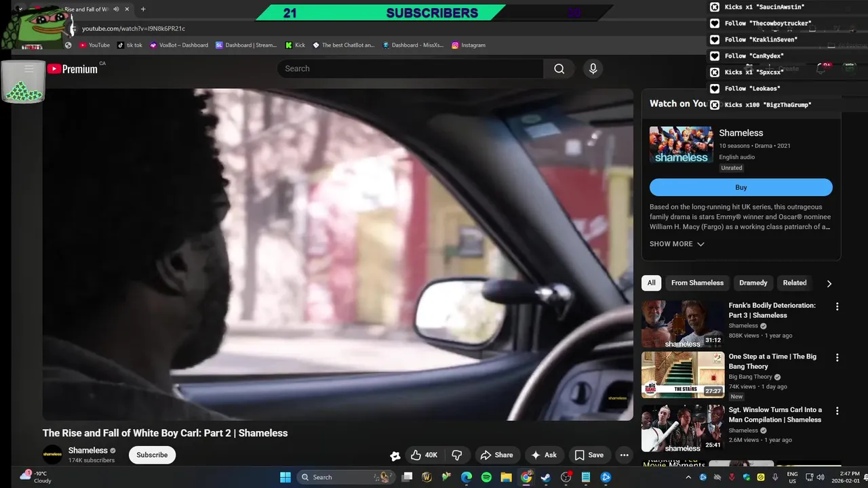Viewport: 868px width, 488px height.
Task: Open more actions ellipsis below the video
Action: (625, 455)
